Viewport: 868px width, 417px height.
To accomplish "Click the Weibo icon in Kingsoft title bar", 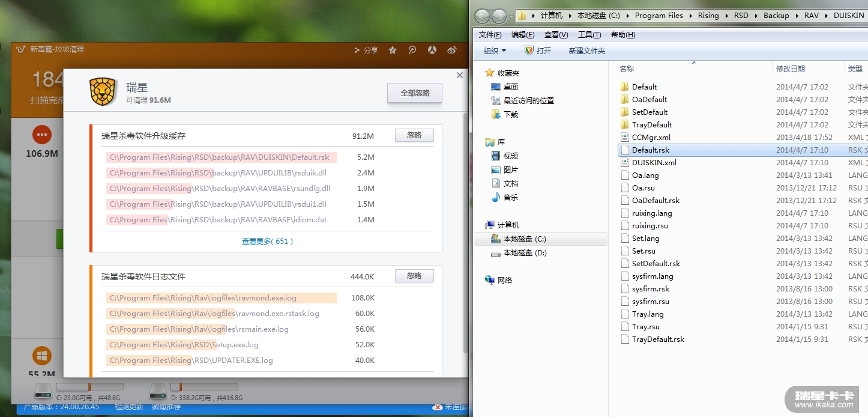I will [452, 50].
